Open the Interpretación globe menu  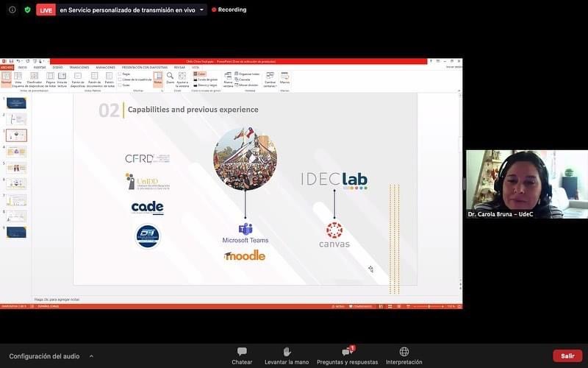click(x=404, y=356)
